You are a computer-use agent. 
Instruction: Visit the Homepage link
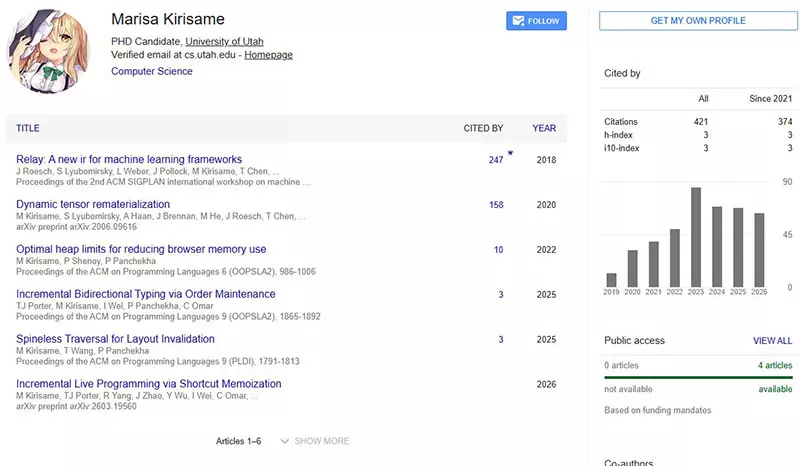(x=268, y=55)
